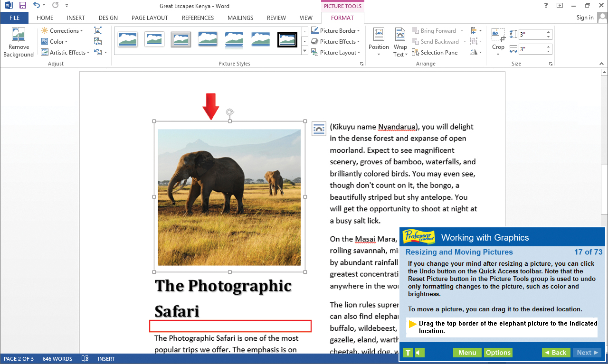Toggle text captions with the T button

[x=408, y=353]
